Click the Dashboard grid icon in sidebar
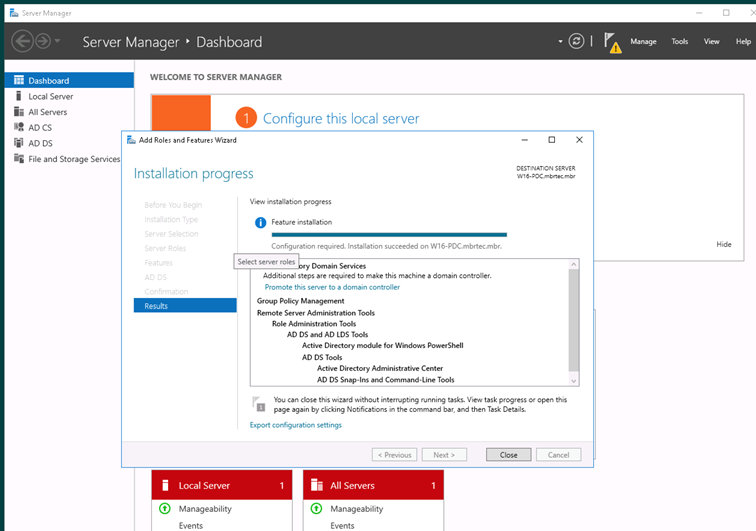This screenshot has width=756, height=531. 19,80
